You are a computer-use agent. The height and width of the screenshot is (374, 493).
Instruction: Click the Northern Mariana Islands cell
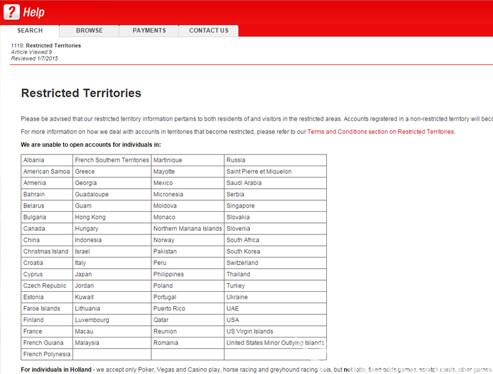click(x=188, y=229)
